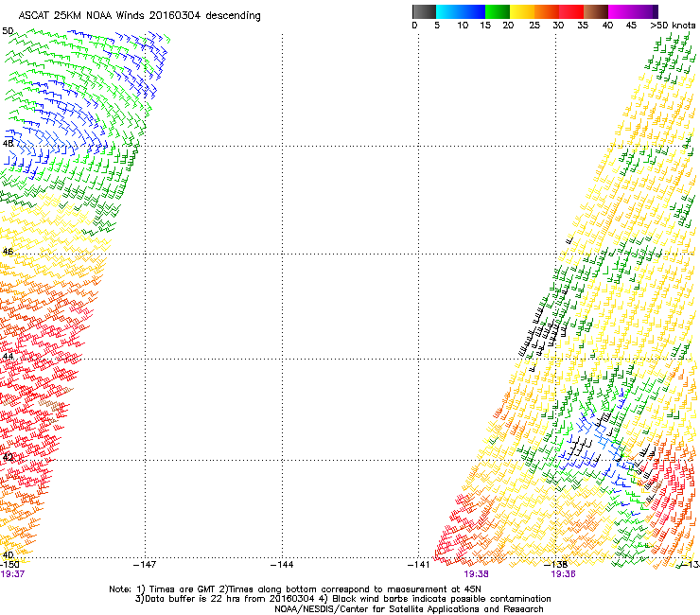700x615 pixels.
Task: Click the longitude label "-144"
Action: coord(282,565)
